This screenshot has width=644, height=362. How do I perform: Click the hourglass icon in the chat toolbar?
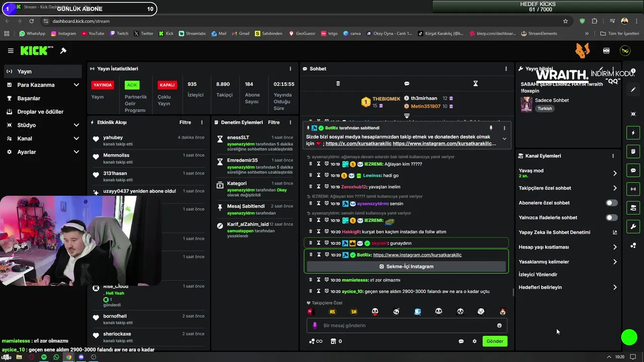point(475,83)
